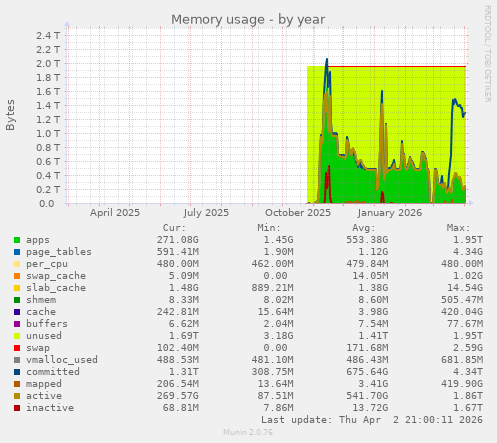Click the per_cpu min value 462.00M
Screen dimensions: 497x443
(x=272, y=264)
